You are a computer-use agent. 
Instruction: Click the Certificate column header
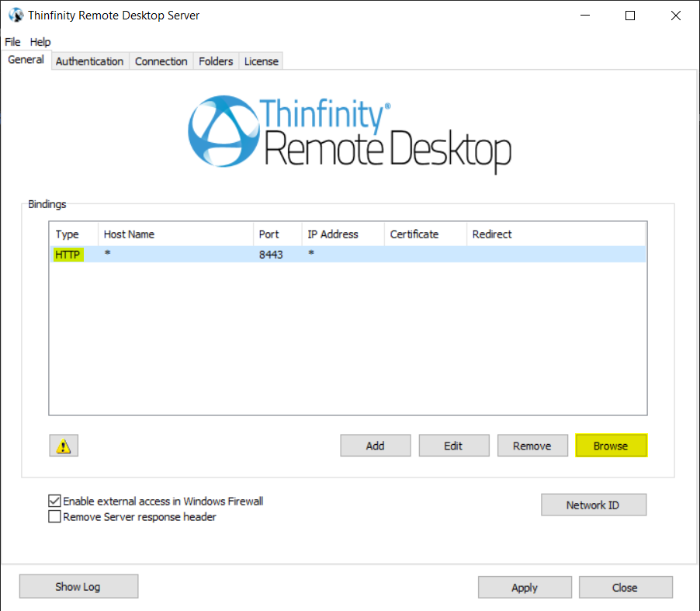click(425, 234)
